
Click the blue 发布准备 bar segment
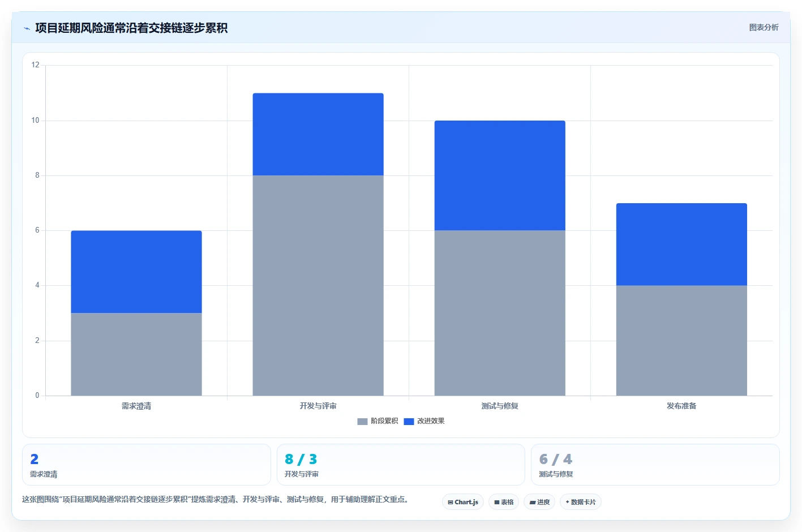(x=681, y=244)
